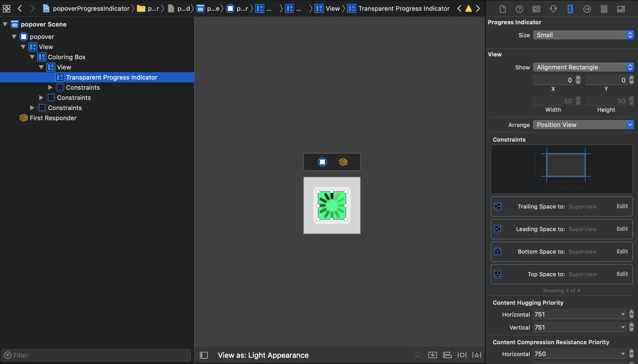The height and width of the screenshot is (364, 638).
Task: Click the Add New Constraints button
Action: (x=462, y=355)
